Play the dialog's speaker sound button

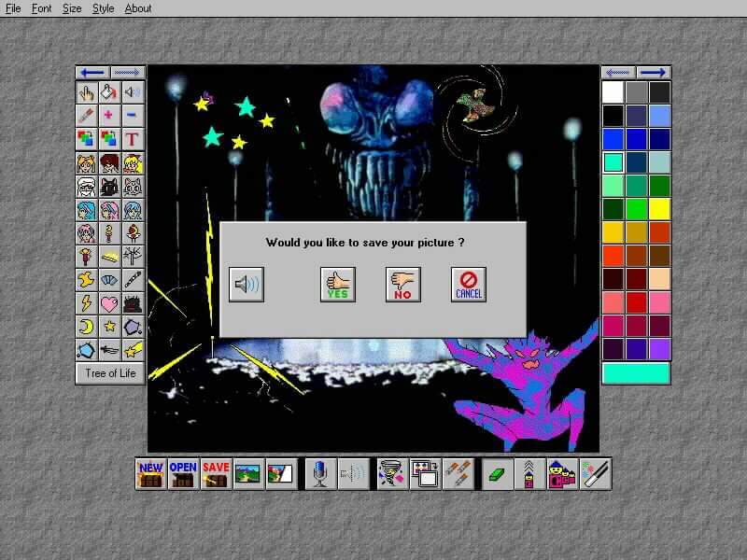(x=247, y=285)
